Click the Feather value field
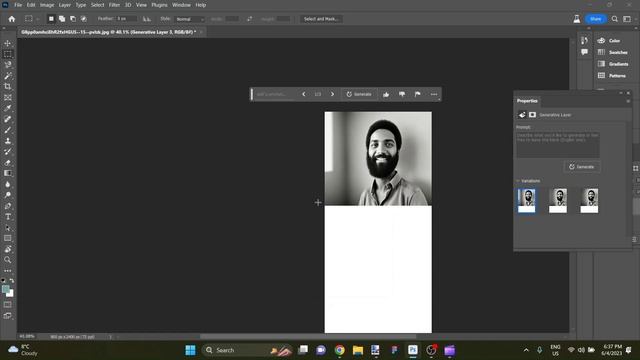 point(127,19)
